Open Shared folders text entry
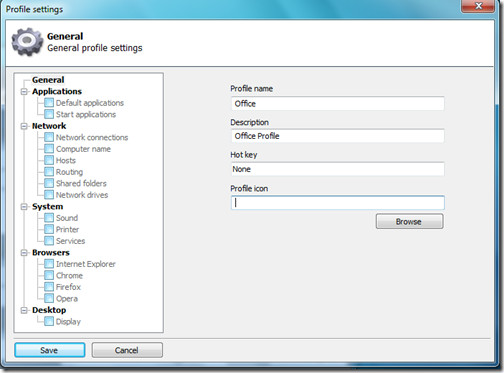This screenshot has width=504, height=373. coord(81,183)
